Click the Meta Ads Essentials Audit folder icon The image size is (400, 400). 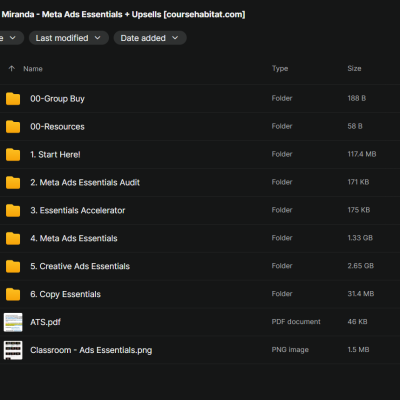[13, 183]
